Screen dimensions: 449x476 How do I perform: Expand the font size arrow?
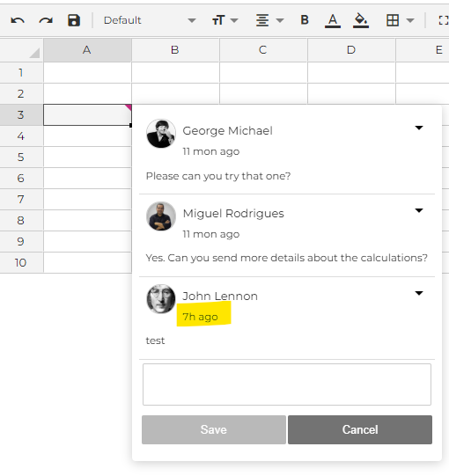234,20
